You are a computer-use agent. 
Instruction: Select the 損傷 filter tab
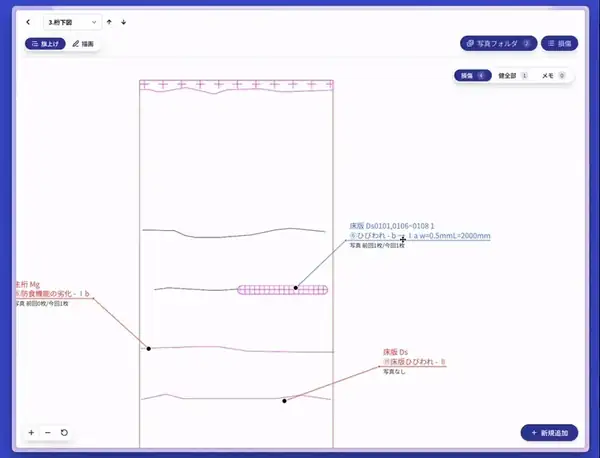point(473,75)
